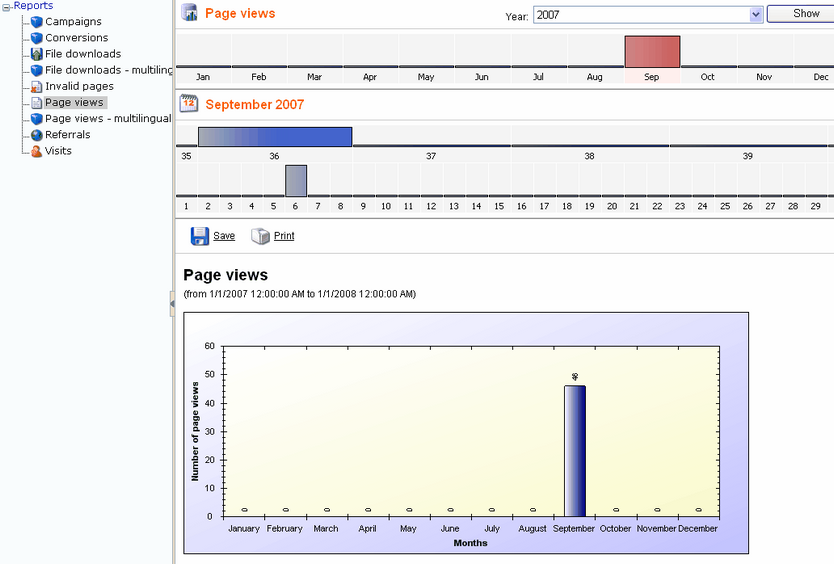Click the Referrals globe icon
Viewport: 834px width, 564px height.
36,135
